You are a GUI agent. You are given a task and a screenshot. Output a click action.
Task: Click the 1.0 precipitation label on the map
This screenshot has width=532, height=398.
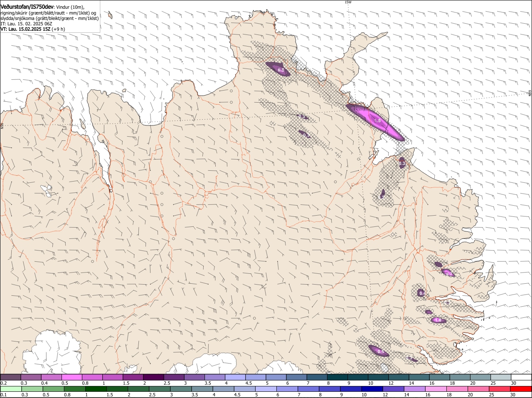tap(438, 320)
